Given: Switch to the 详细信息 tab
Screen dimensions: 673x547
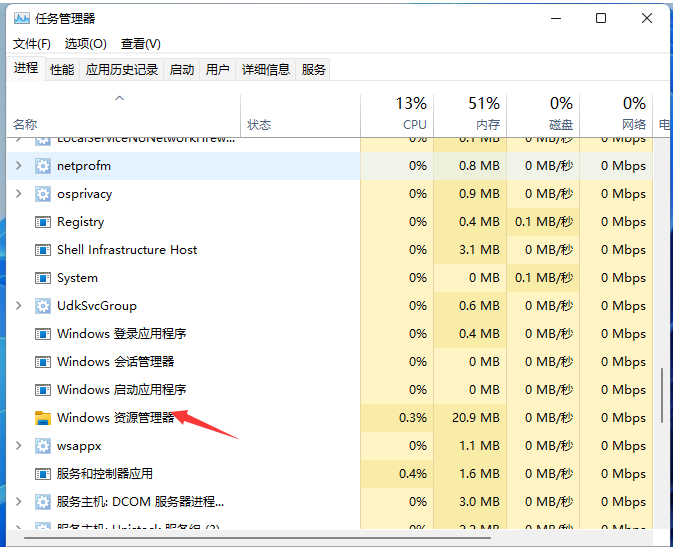Looking at the screenshot, I should point(265,69).
